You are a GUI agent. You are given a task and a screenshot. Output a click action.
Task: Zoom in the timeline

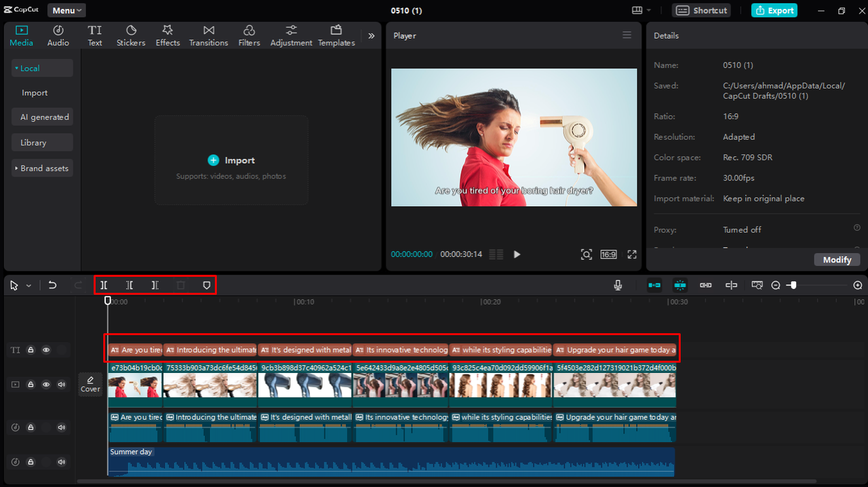(x=858, y=286)
